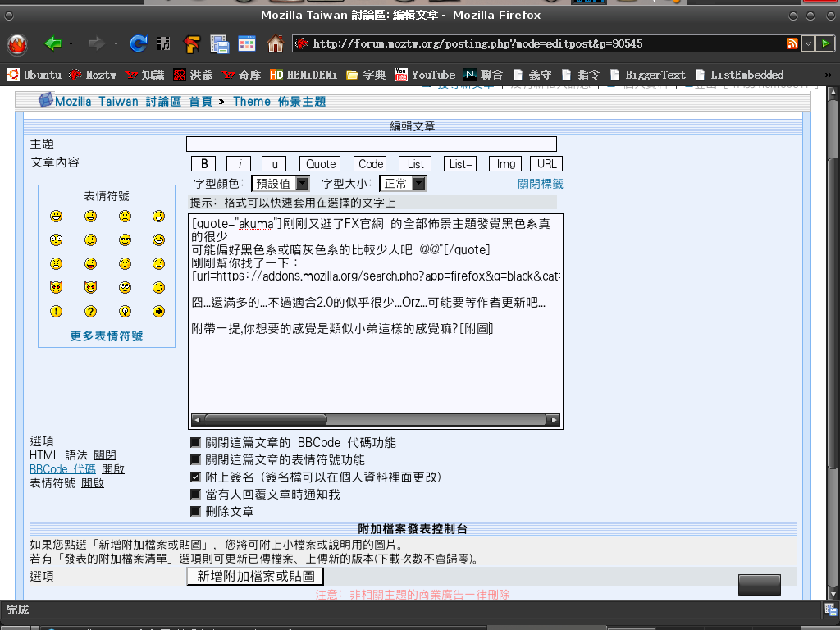The image size is (840, 630).
Task: Open the 字型顏色 dropdown
Action: click(x=280, y=184)
